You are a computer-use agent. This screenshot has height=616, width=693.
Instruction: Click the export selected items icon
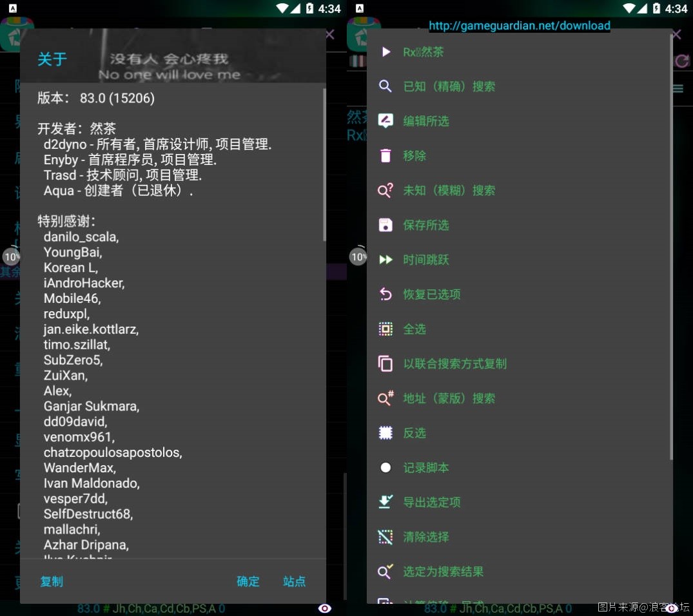coord(386,502)
